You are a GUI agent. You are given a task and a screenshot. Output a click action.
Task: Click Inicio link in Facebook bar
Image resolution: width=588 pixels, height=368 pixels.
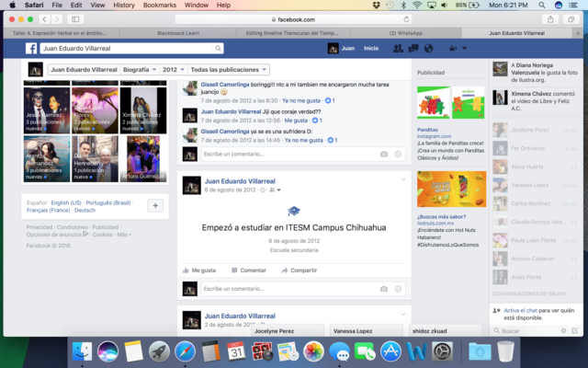click(x=371, y=48)
